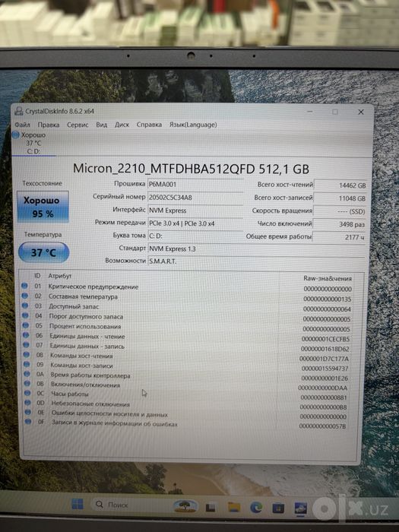Click the Атрибут column header
399x532 pixels.
pyautogui.click(x=60, y=276)
